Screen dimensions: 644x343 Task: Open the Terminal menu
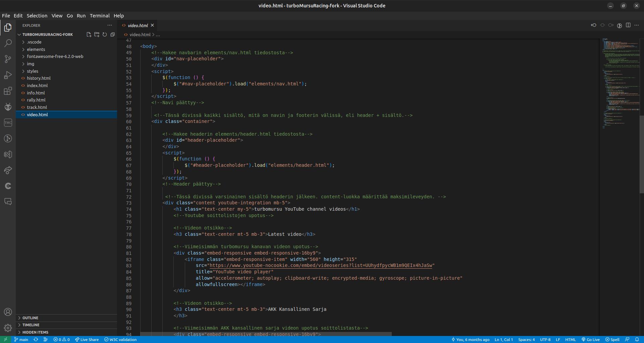(100, 16)
